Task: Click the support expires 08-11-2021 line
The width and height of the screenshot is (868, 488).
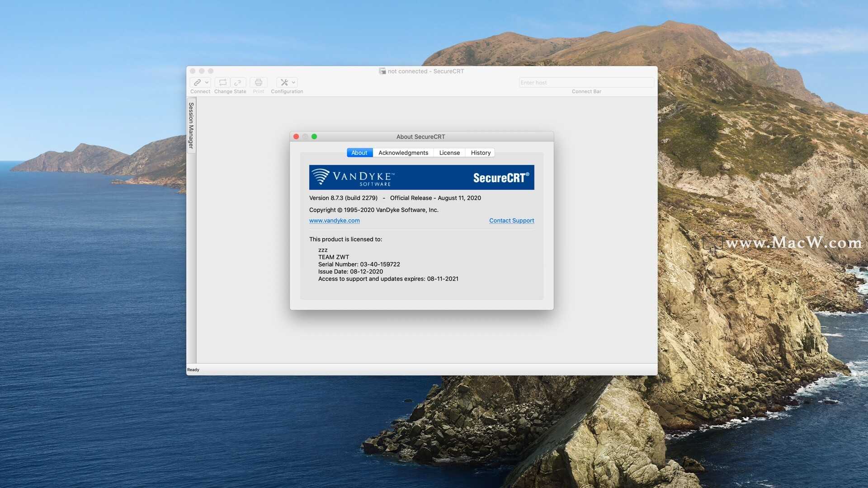Action: (388, 279)
